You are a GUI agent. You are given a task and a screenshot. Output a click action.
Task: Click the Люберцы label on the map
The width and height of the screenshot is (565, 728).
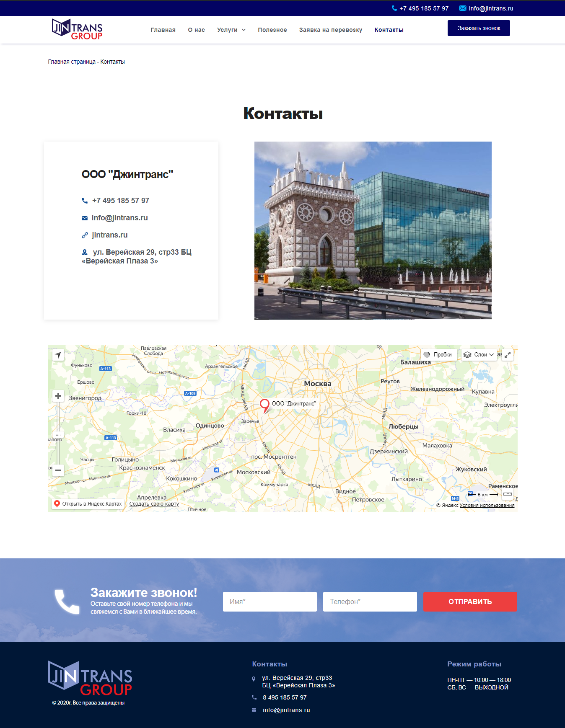coord(404,426)
